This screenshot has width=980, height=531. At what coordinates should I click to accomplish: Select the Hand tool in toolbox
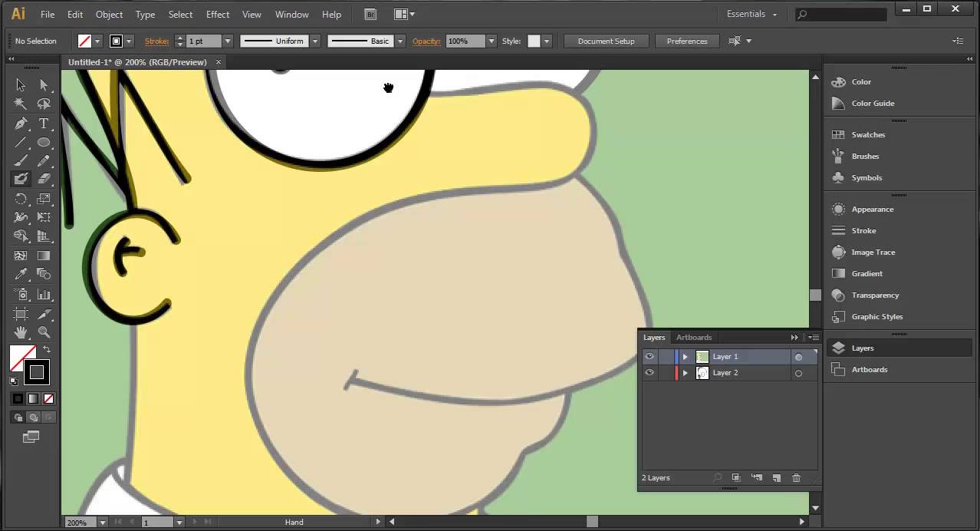point(21,332)
